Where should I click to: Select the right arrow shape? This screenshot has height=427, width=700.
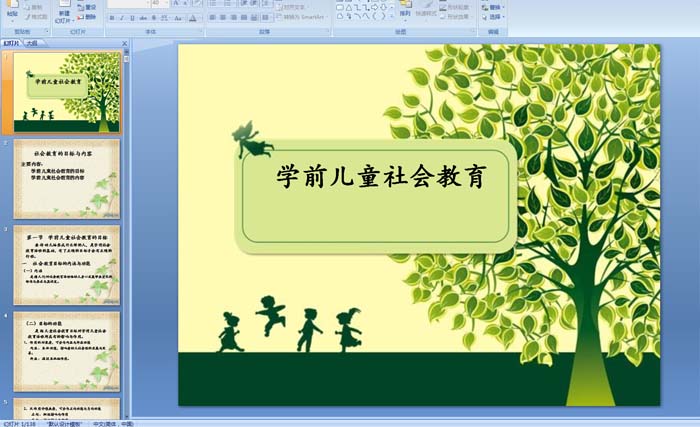point(374,8)
